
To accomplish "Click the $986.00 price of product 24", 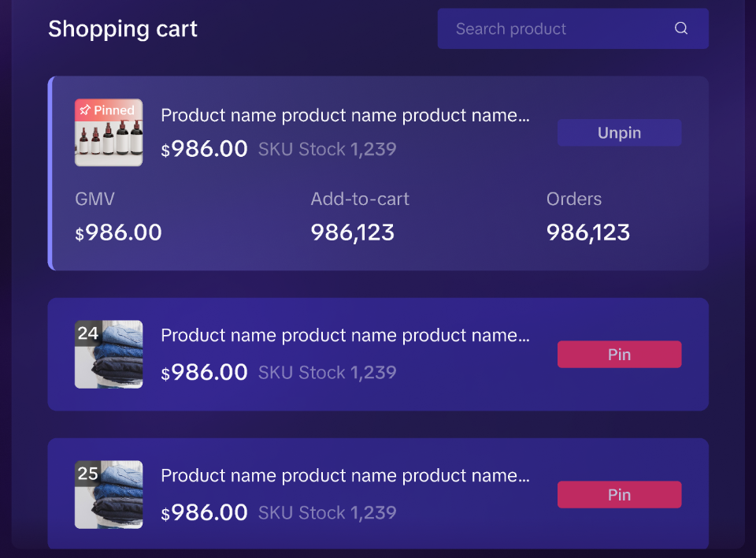I will [x=205, y=372].
